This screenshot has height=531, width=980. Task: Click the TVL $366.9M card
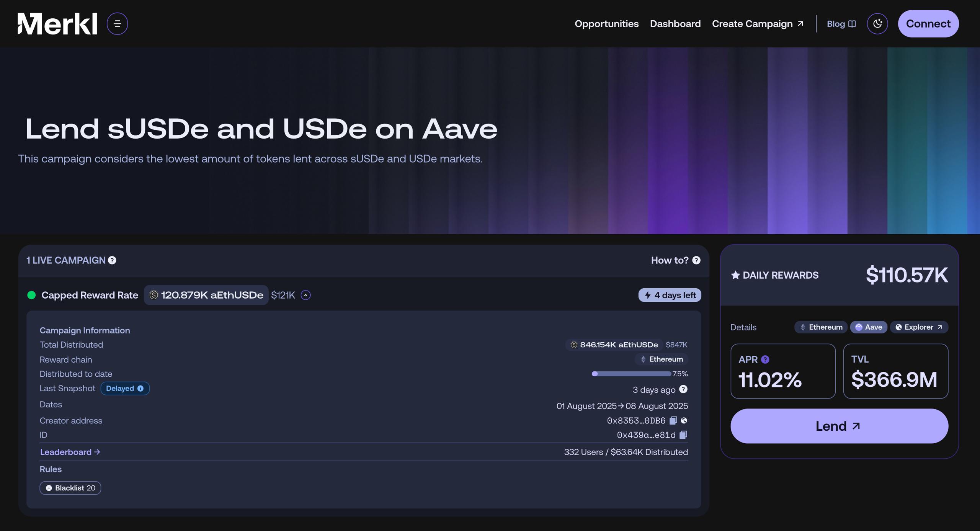pos(895,371)
